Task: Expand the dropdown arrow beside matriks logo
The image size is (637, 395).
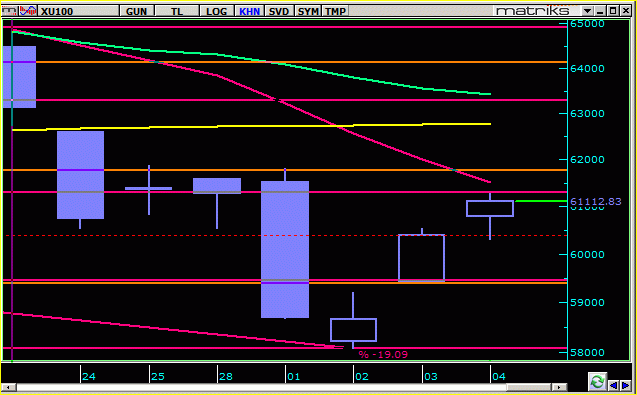Action: [x=588, y=11]
